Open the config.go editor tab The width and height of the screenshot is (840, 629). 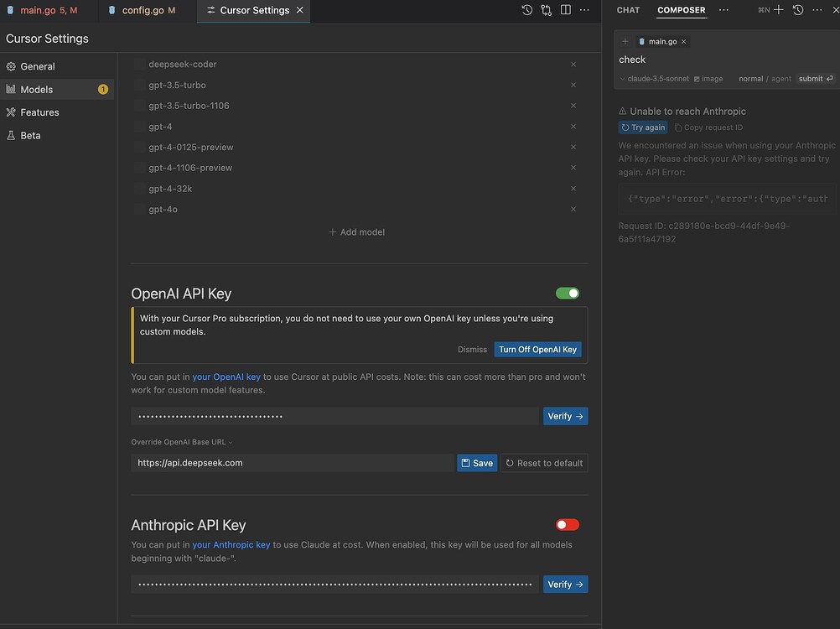tap(141, 11)
